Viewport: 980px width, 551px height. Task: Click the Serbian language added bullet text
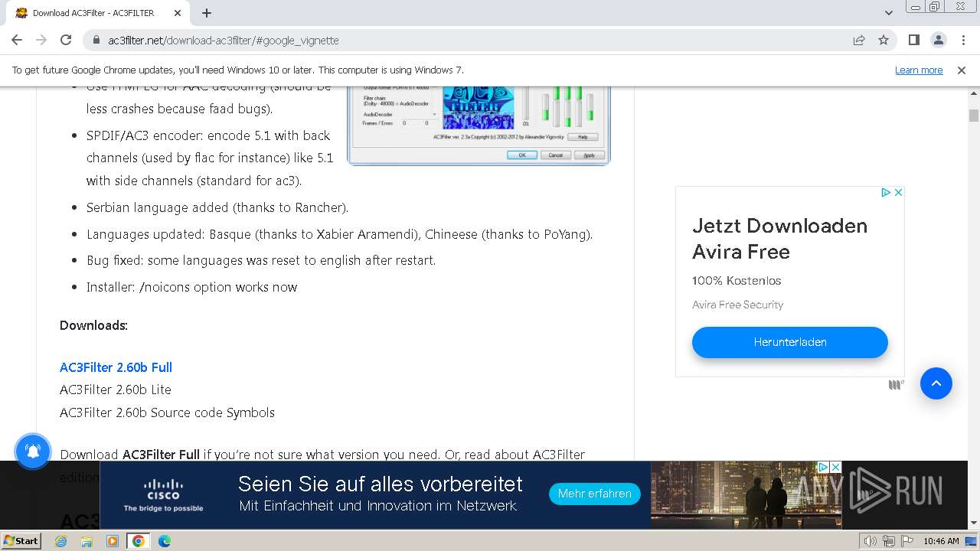[217, 207]
